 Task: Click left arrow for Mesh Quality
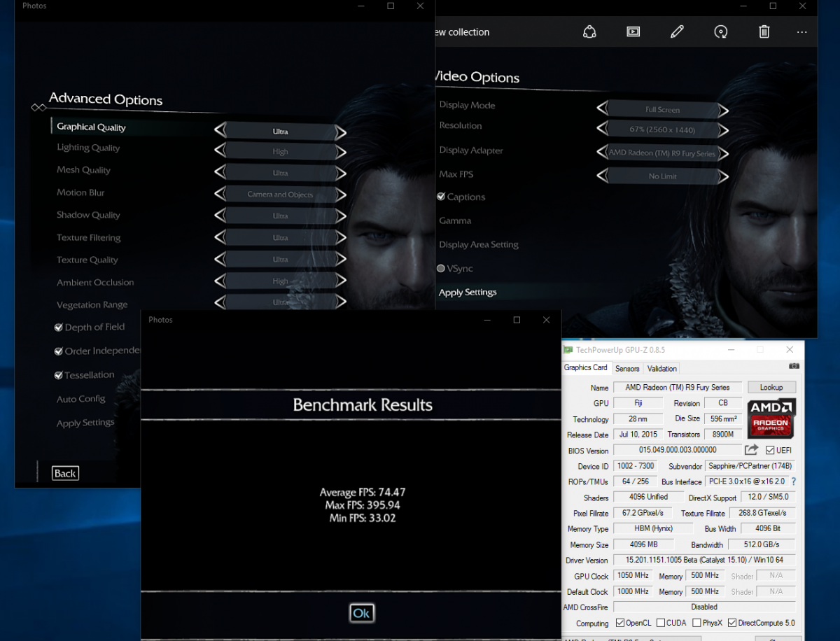point(220,172)
